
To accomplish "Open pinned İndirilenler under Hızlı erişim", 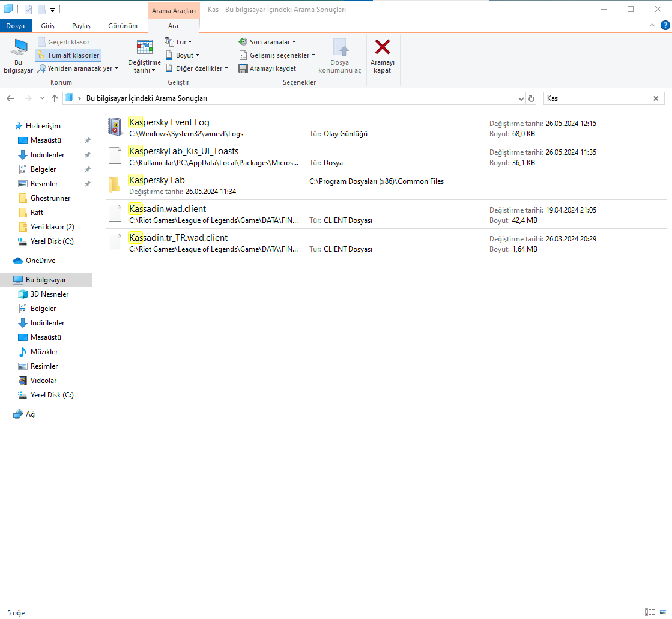I will (47, 155).
